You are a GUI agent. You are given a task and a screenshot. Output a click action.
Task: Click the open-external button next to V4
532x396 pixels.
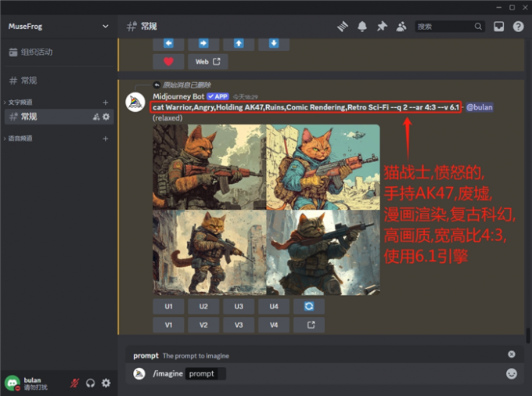click(309, 325)
